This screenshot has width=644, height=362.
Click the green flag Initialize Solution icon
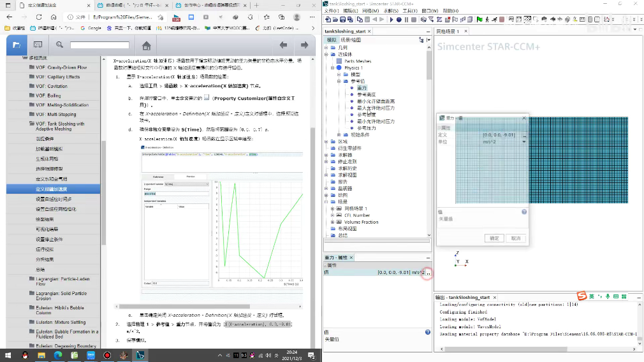click(x=479, y=19)
